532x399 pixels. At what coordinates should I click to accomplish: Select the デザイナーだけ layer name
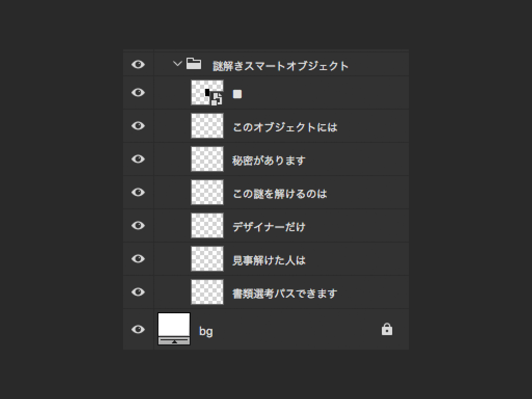click(x=269, y=227)
